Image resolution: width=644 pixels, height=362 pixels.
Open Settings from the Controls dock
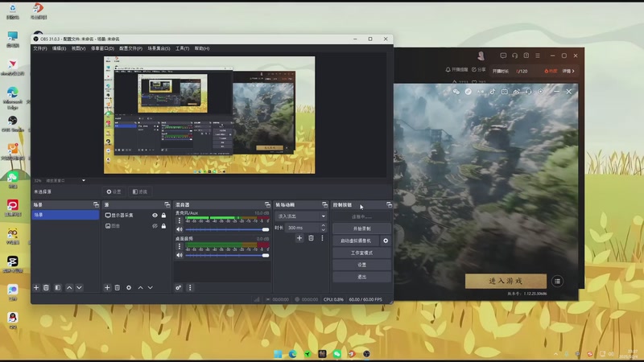[x=361, y=265]
